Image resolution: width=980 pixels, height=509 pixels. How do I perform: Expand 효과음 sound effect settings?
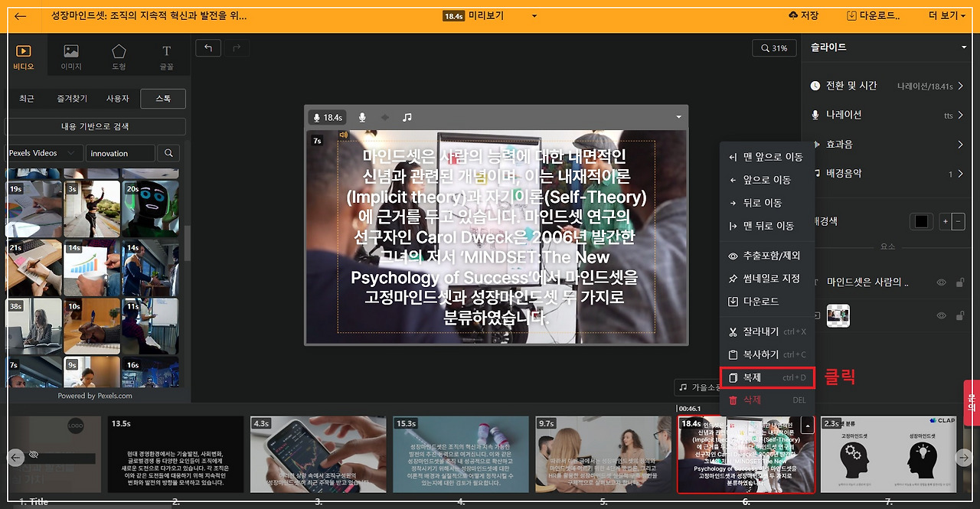coord(887,144)
